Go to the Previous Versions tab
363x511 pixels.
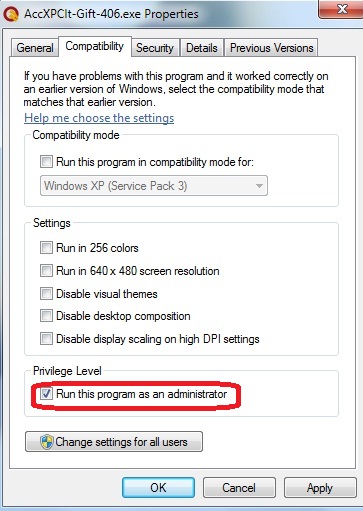click(271, 48)
